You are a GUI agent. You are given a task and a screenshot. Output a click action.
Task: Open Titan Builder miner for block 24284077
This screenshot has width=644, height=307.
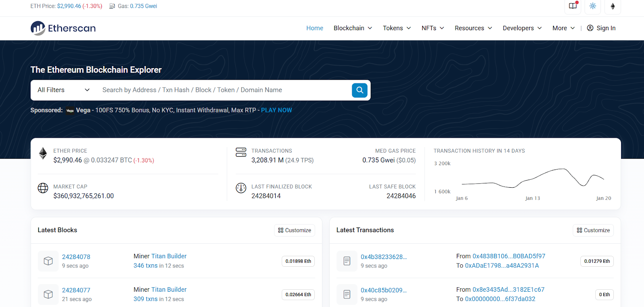tap(169, 290)
